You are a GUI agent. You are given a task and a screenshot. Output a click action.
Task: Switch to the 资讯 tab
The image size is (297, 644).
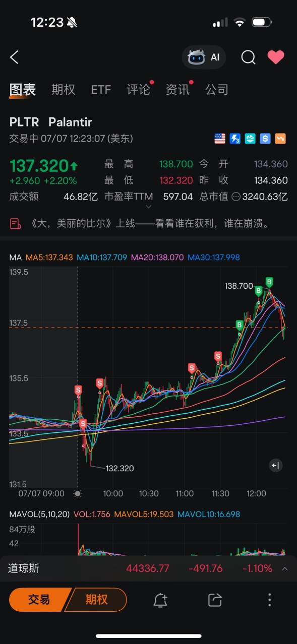(178, 90)
